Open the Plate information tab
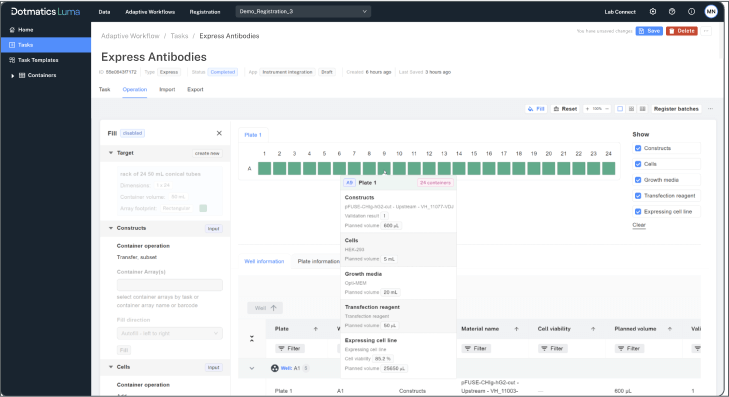 pos(318,261)
